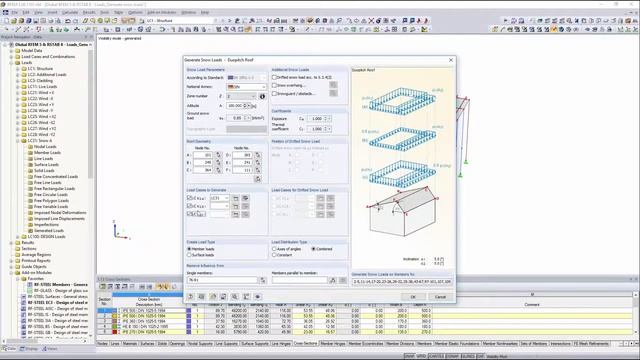The image size is (640, 360).
Task: Enable Snowguard / obstacle checkbox
Action: click(274, 93)
